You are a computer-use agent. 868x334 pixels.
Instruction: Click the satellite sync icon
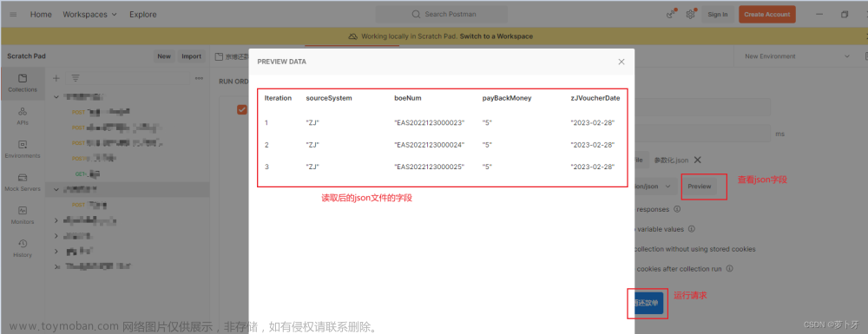tap(670, 15)
